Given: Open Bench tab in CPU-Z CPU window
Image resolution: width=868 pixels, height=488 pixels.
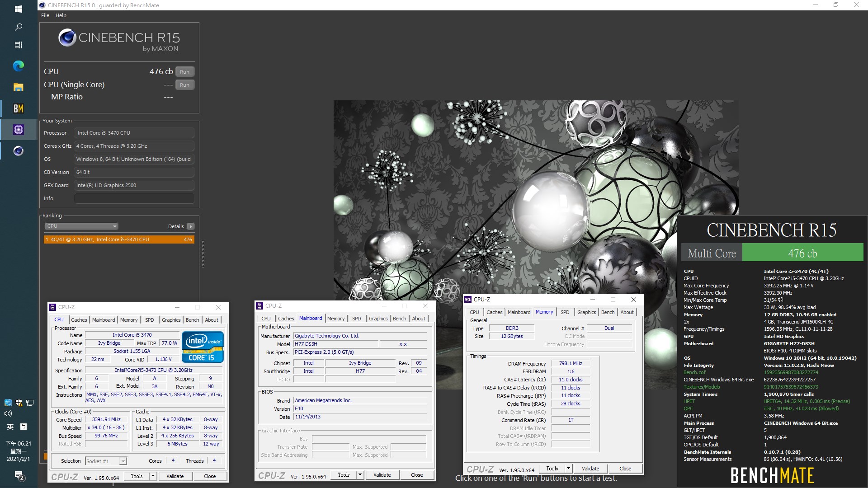Looking at the screenshot, I should click(192, 319).
